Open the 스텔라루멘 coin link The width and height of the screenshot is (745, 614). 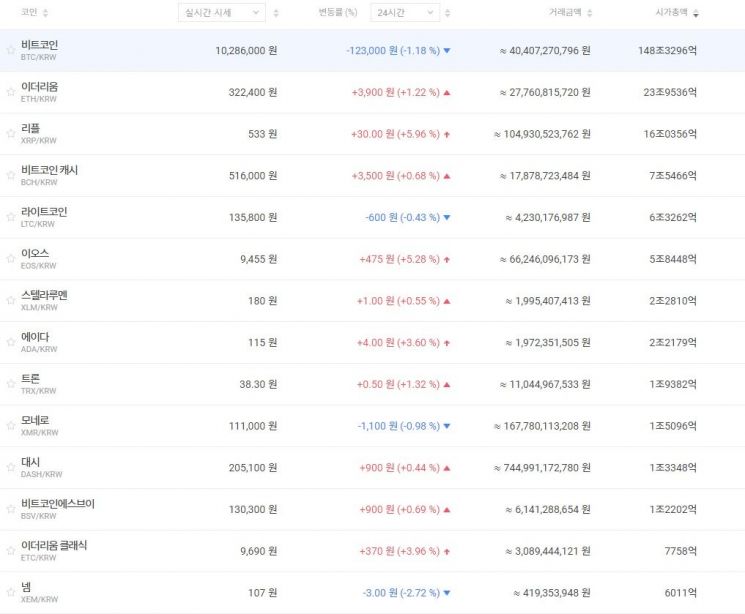[44, 295]
